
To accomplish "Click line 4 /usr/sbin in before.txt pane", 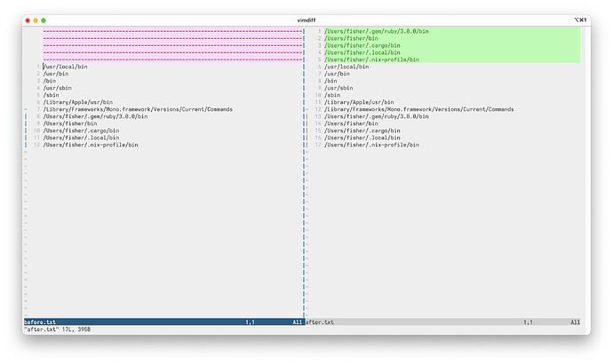I will tap(58, 88).
